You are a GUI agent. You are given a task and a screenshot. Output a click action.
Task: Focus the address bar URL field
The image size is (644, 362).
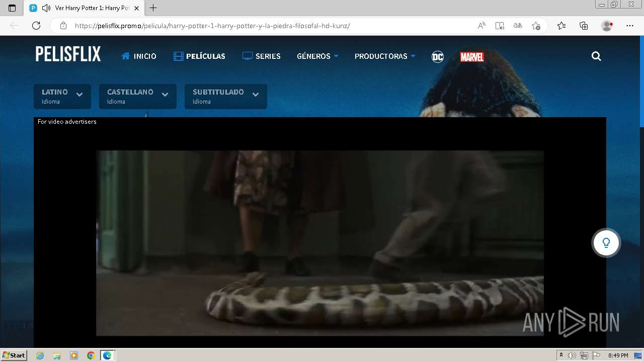tap(212, 26)
